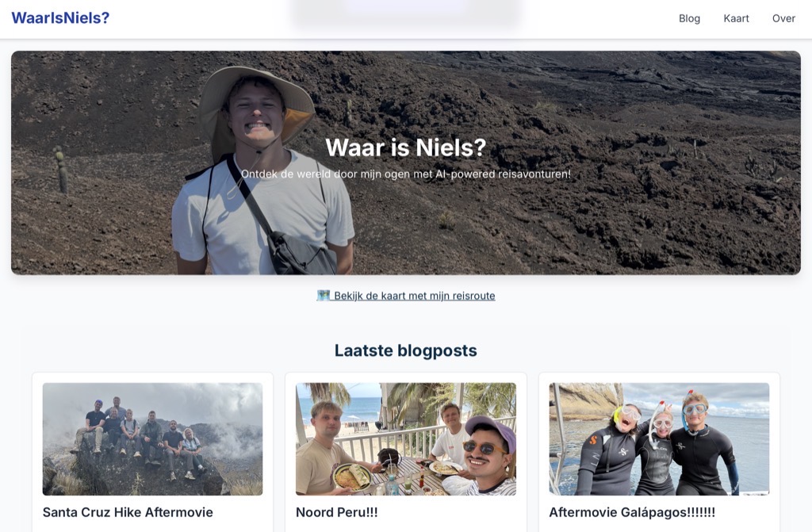Click the Santa Cruz hike group photo thumbnail

[152, 438]
